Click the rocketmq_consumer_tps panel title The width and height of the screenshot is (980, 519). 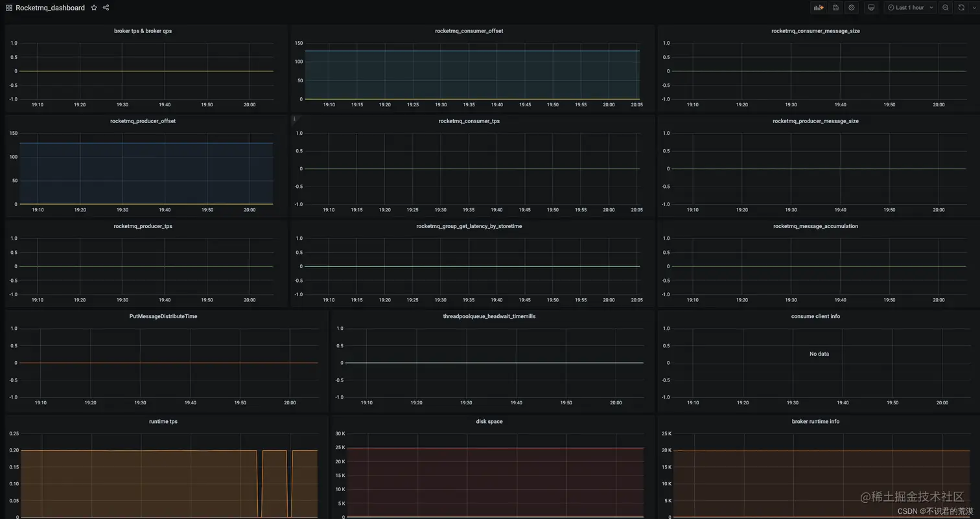click(x=469, y=121)
